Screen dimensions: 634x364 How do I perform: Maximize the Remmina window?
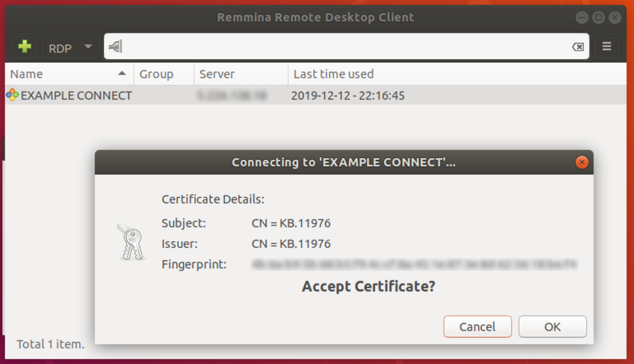598,17
